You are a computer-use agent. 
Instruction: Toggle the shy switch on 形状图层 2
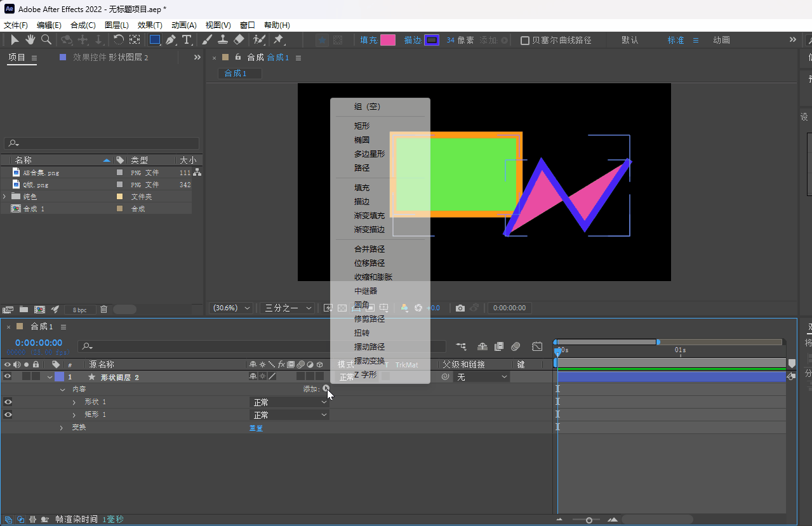pos(253,377)
